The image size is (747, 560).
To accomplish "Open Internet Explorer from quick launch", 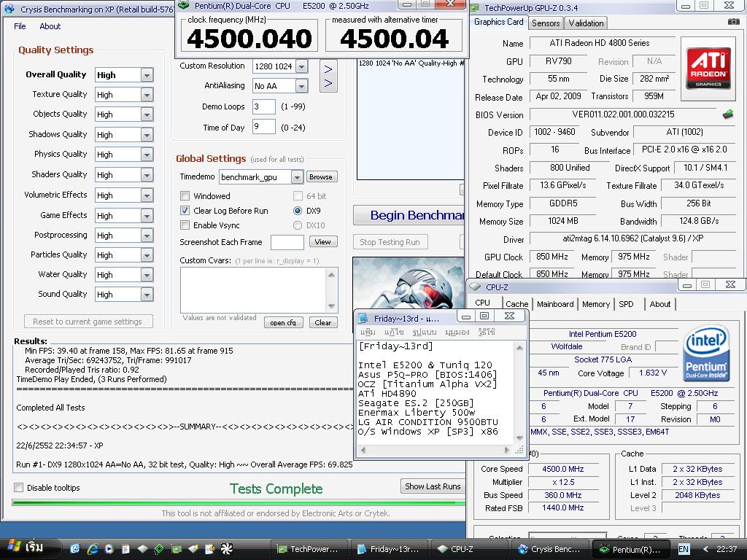I will point(93,548).
